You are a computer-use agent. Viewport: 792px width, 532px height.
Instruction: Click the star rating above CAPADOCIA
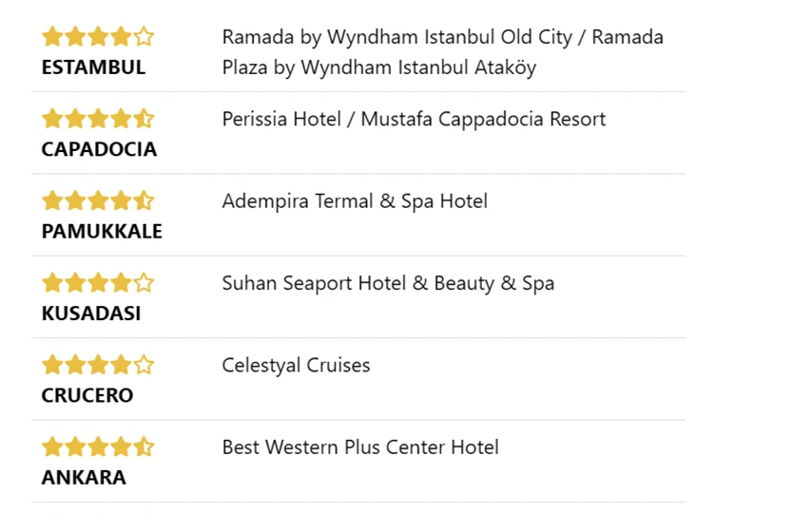(97, 119)
